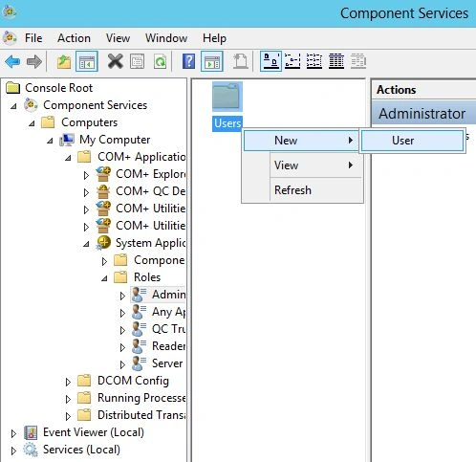
Task: Select the COM+ Explorer application item
Action: click(151, 174)
